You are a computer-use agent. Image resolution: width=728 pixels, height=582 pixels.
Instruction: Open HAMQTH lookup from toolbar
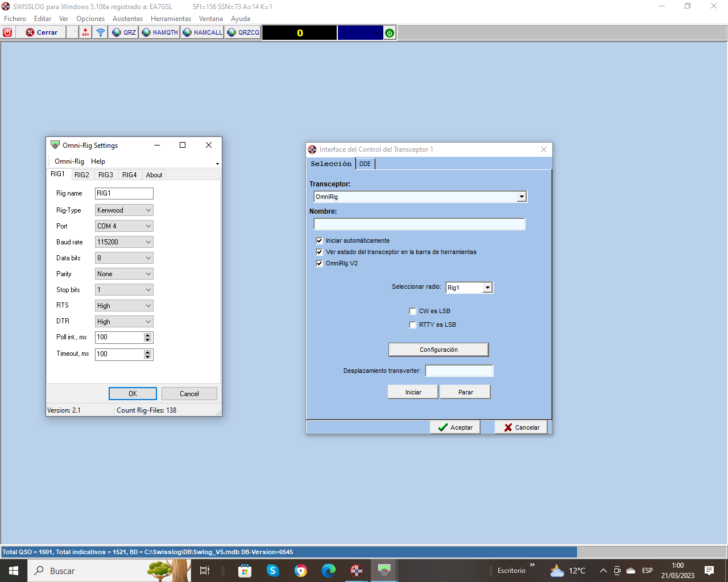click(160, 32)
